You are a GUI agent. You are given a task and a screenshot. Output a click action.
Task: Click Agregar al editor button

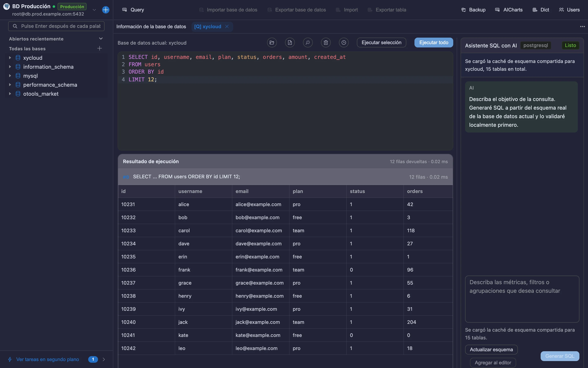[x=493, y=363]
